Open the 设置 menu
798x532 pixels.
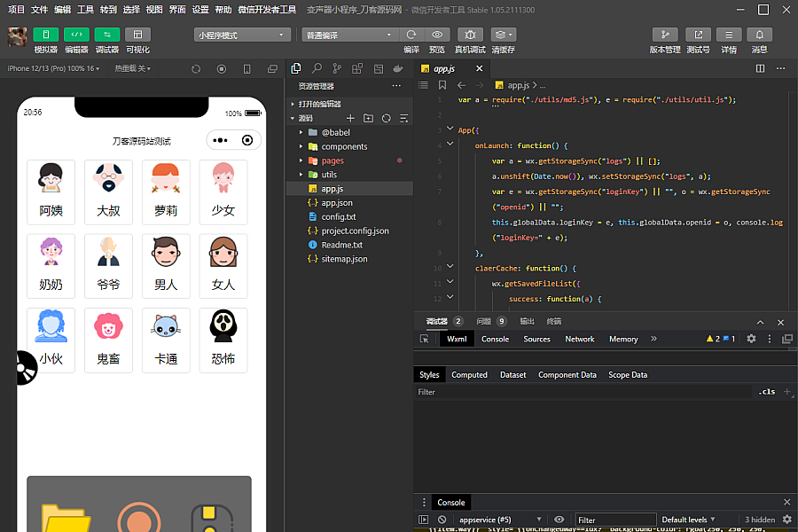[x=200, y=10]
